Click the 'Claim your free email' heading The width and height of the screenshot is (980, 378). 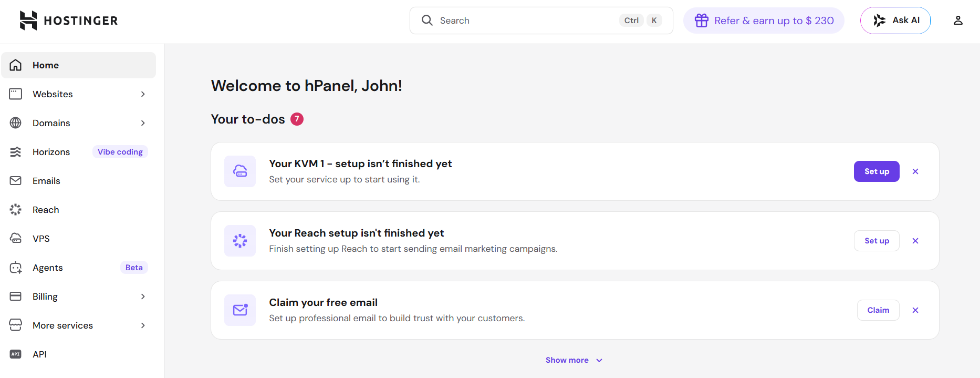(323, 302)
